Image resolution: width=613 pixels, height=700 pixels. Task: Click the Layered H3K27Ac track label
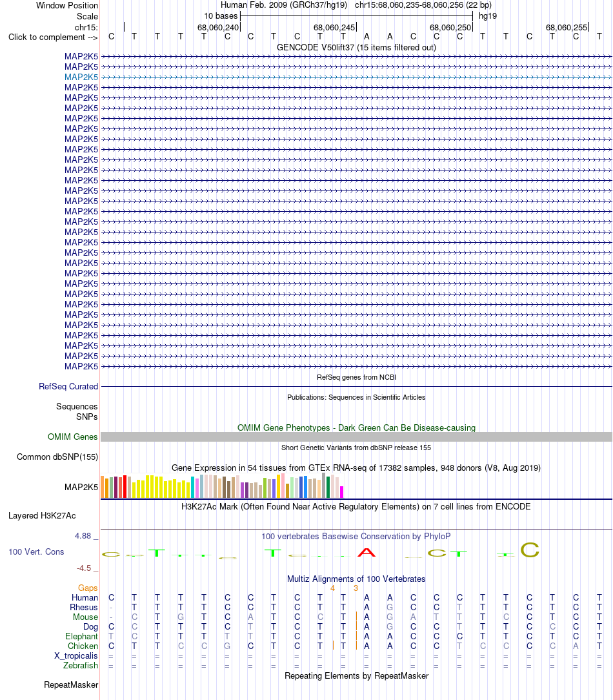pos(42,515)
